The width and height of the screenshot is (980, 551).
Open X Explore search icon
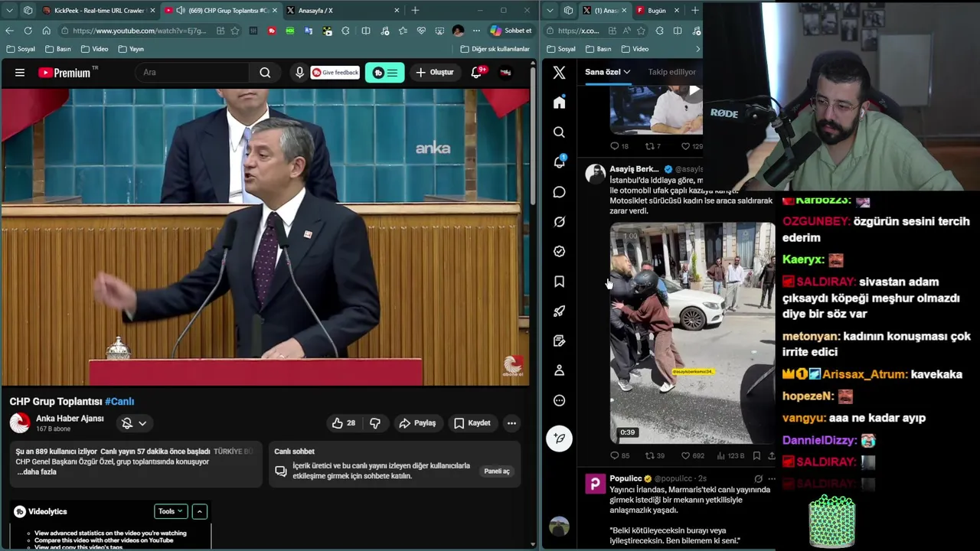[x=559, y=132]
